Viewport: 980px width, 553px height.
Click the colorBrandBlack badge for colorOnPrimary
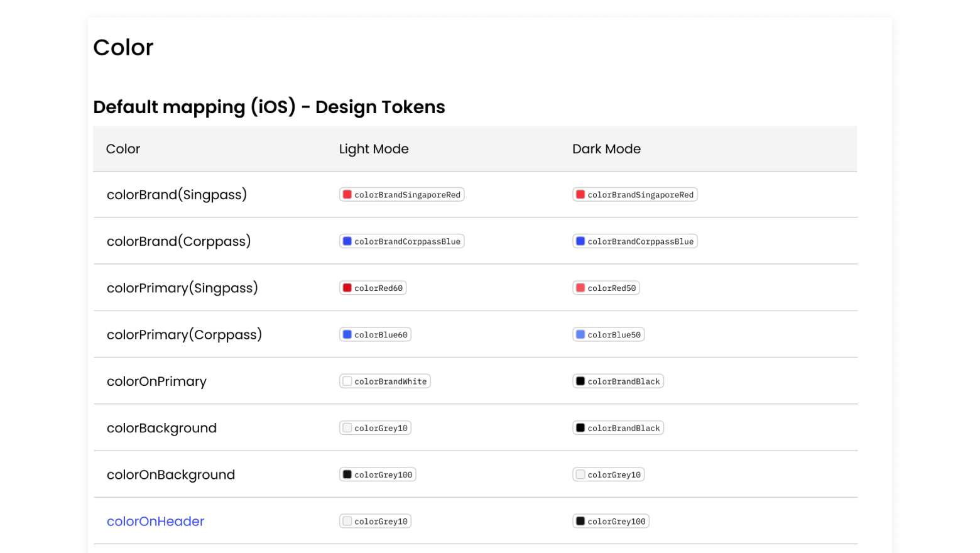618,381
